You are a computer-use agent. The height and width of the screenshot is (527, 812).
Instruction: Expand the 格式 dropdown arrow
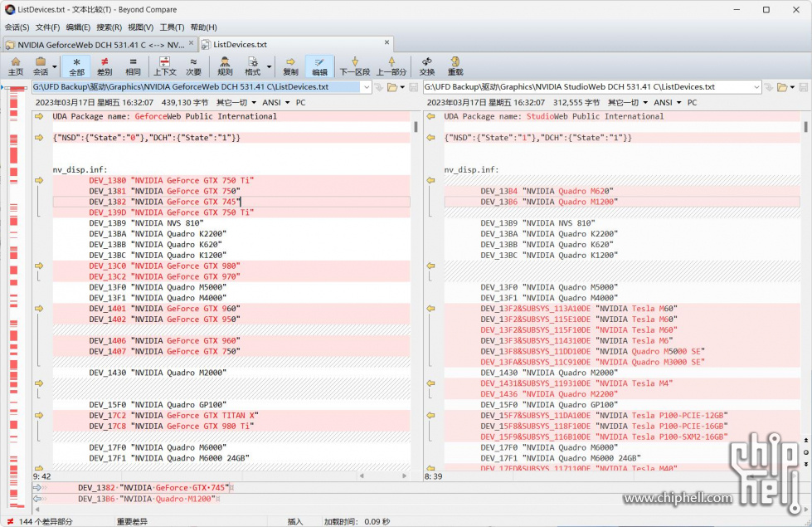click(x=270, y=67)
